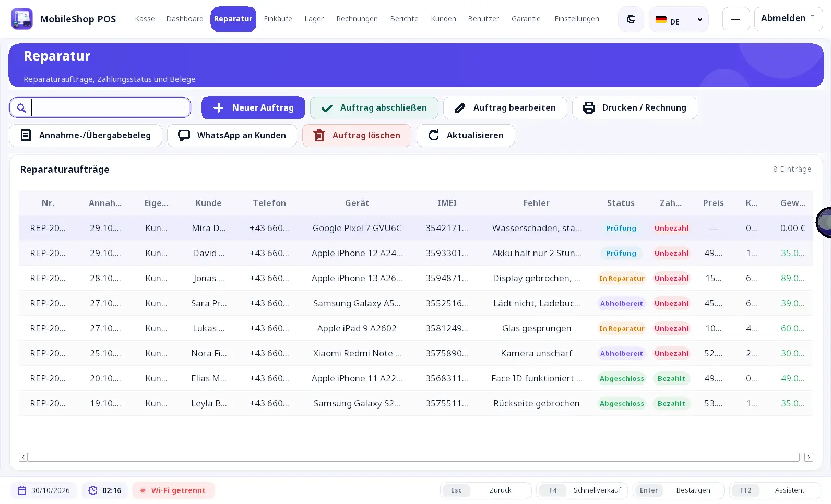The width and height of the screenshot is (831, 504).
Task: Open the Garantie tab
Action: [526, 19]
